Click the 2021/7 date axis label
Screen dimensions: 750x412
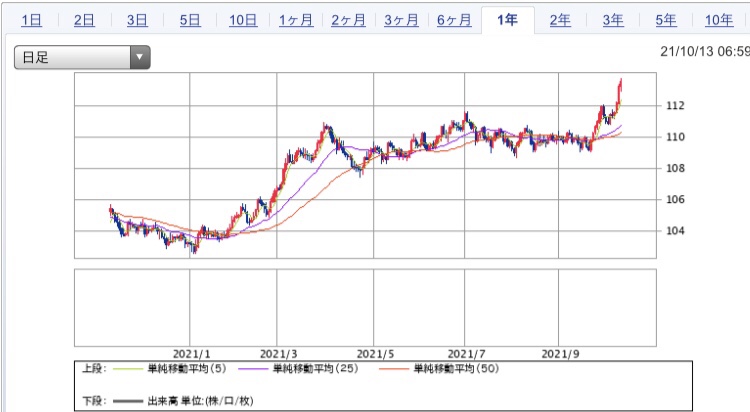[466, 354]
